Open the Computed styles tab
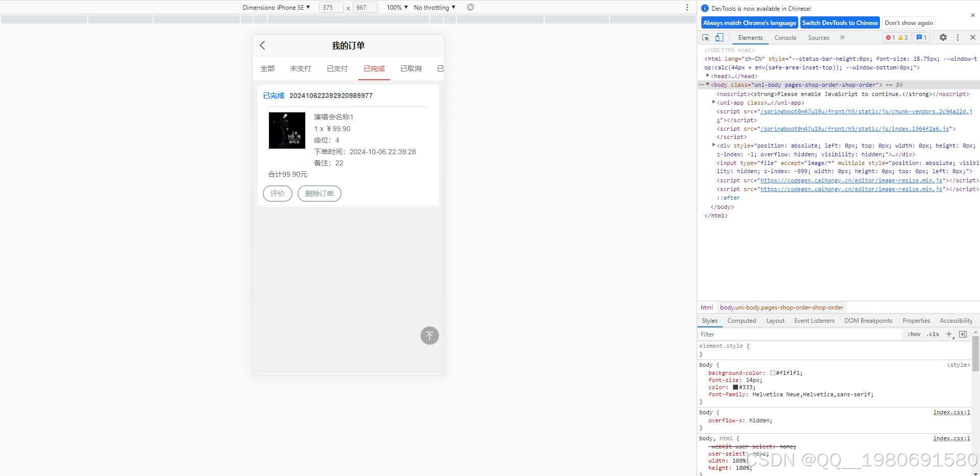This screenshot has height=476, width=980. tap(742, 321)
